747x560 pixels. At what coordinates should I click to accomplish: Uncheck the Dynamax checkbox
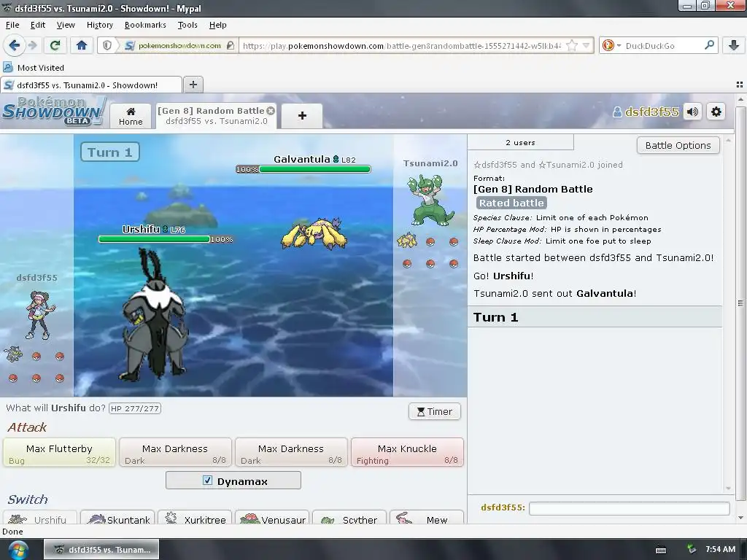207,480
